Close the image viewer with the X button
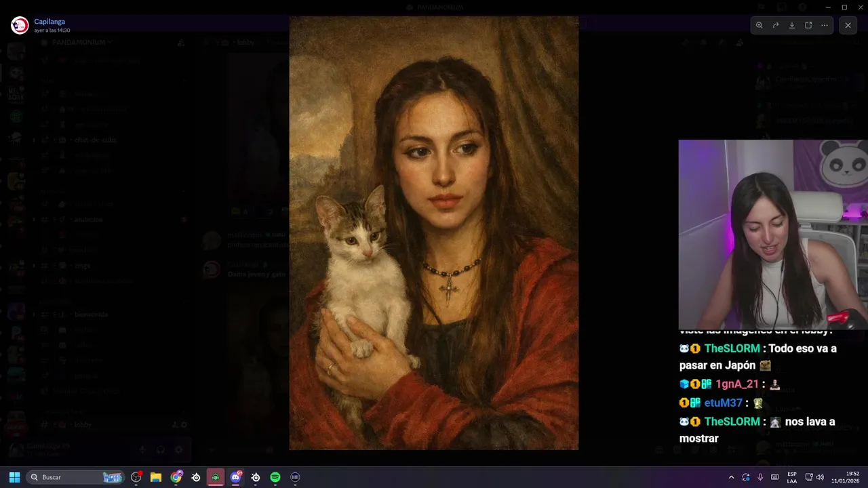The height and width of the screenshot is (488, 868). pyautogui.click(x=848, y=25)
